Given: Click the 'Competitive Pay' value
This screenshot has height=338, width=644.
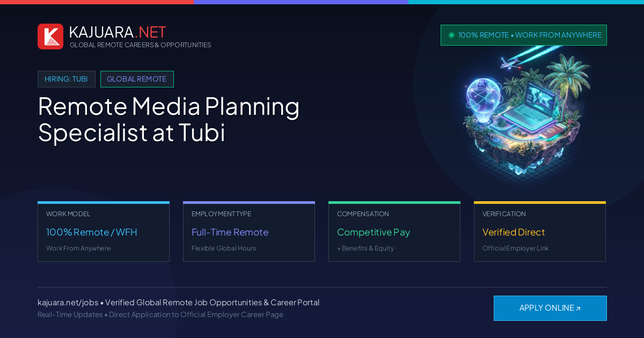Looking at the screenshot, I should [374, 232].
